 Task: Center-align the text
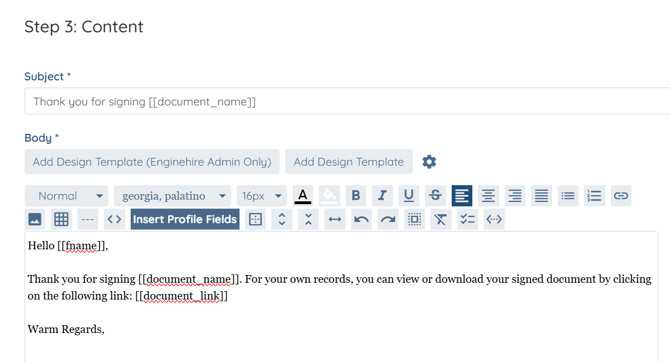click(x=488, y=196)
